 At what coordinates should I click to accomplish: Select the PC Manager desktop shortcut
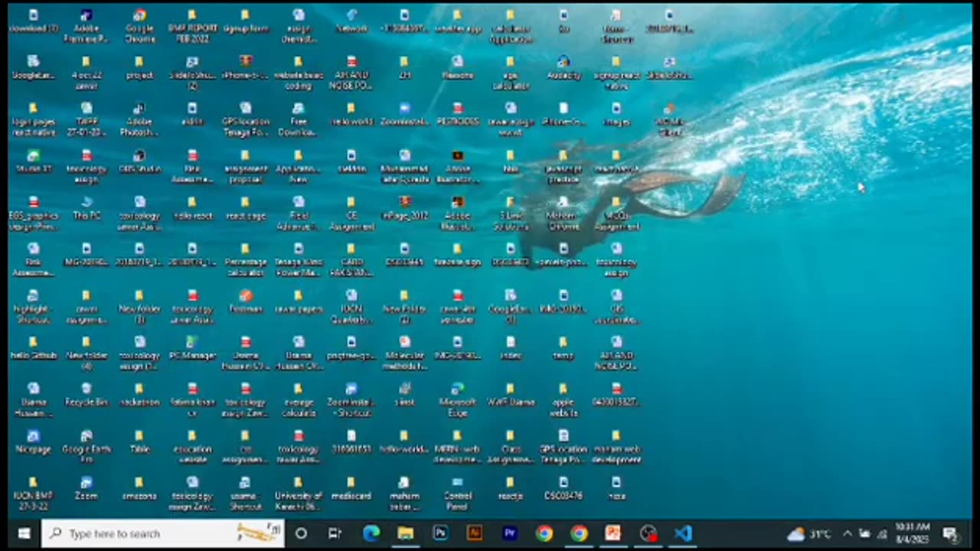point(192,348)
